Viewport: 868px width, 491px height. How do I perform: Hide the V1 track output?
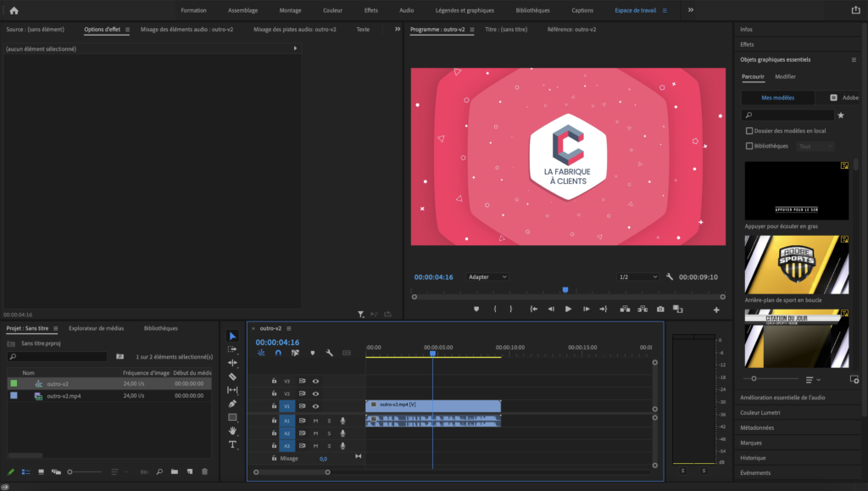(315, 406)
